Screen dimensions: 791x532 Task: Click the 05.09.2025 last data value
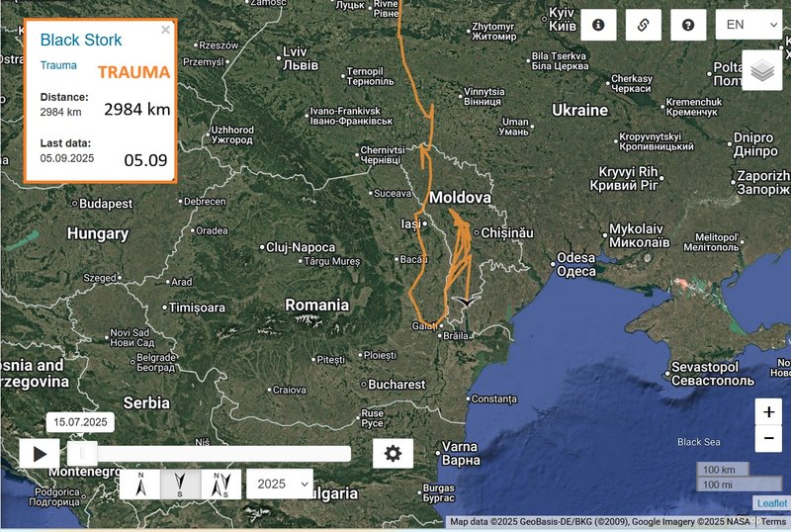tap(67, 158)
